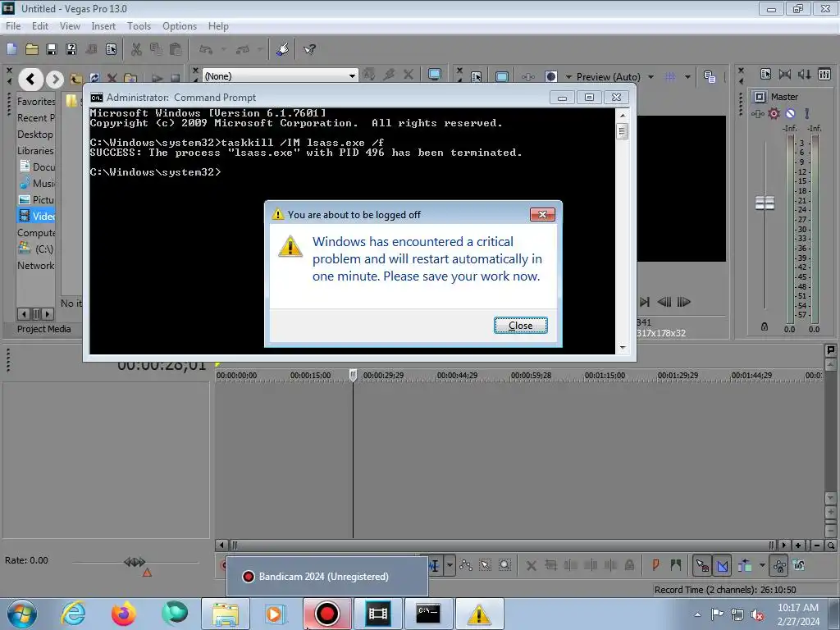The height and width of the screenshot is (630, 840).
Task: Open the Undo history dropdown arrow
Action: (x=224, y=50)
